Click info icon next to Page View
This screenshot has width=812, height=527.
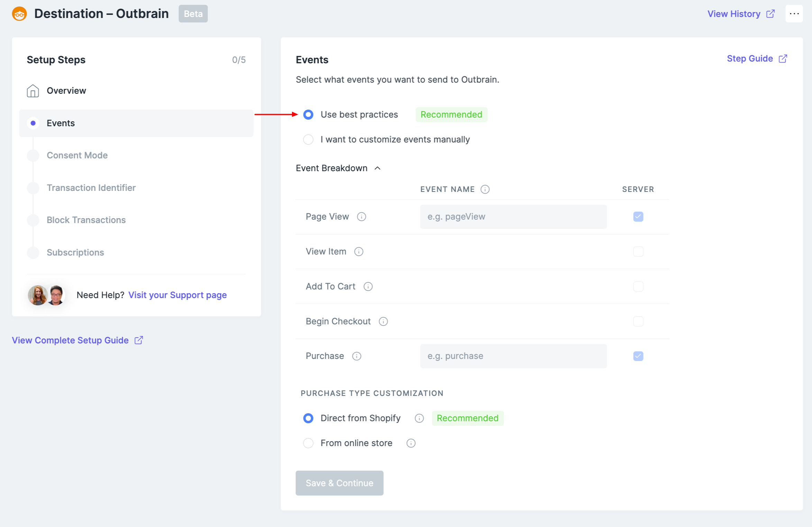coord(361,217)
